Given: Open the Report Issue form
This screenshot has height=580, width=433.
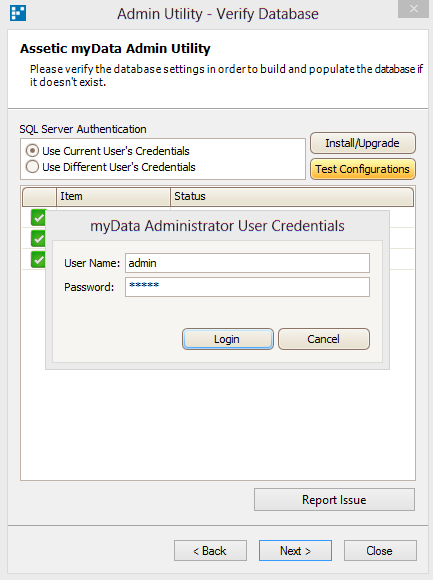Looking at the screenshot, I should click(x=334, y=500).
